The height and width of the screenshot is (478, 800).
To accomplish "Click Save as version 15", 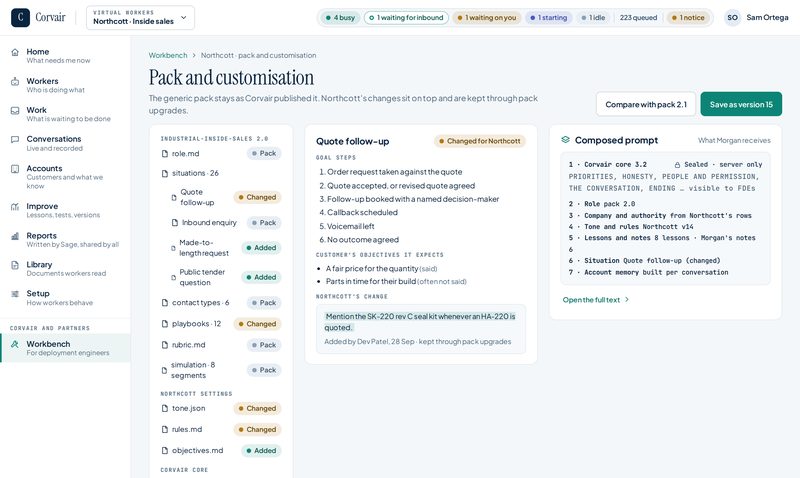I will [x=741, y=104].
